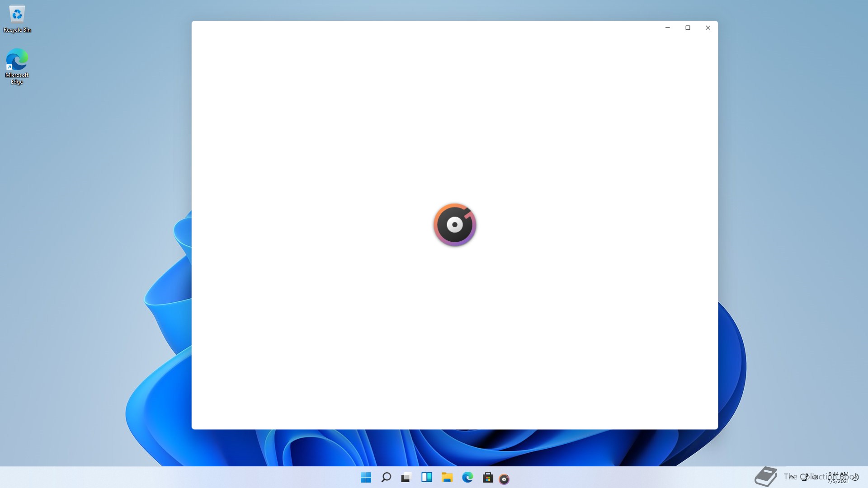Open the Widgets panel from the taskbar
The image size is (868, 488).
click(x=427, y=478)
